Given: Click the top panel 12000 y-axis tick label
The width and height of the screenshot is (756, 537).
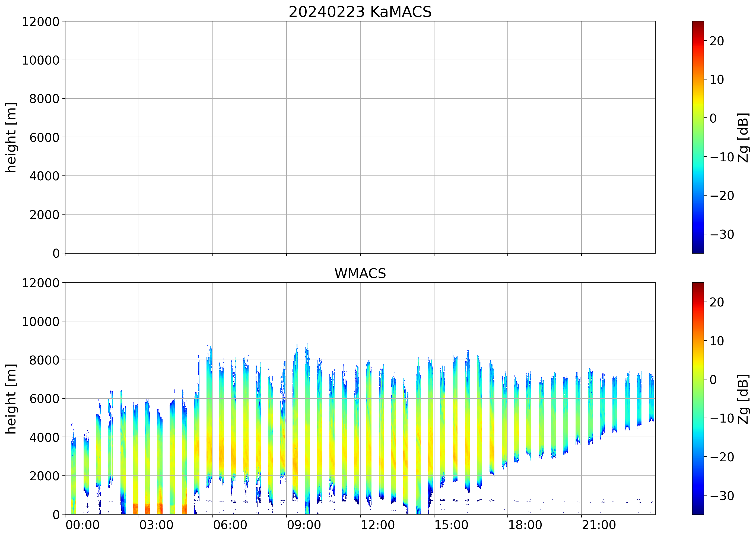Looking at the screenshot, I should (x=40, y=22).
